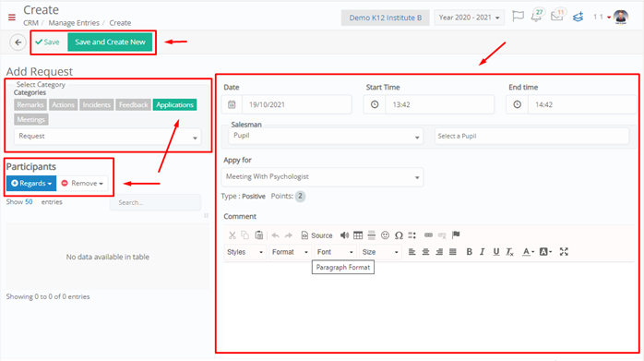Select the Meetings category

click(x=31, y=120)
